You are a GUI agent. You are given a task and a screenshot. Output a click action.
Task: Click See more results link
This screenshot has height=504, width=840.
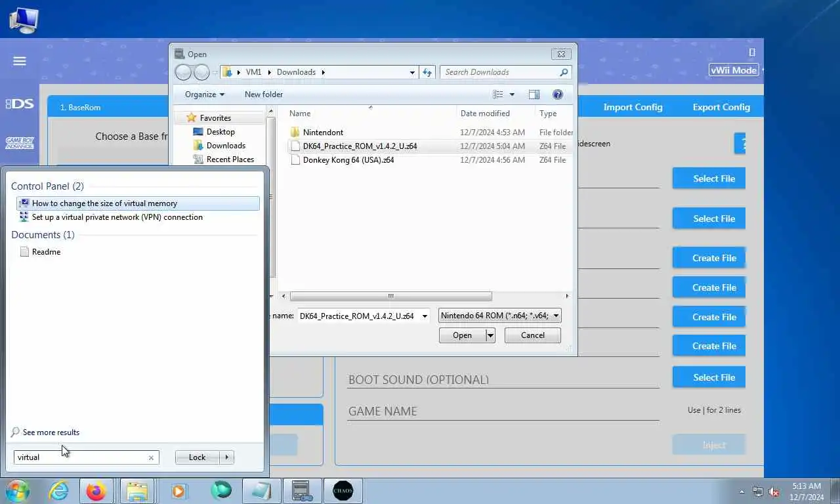pos(51,432)
